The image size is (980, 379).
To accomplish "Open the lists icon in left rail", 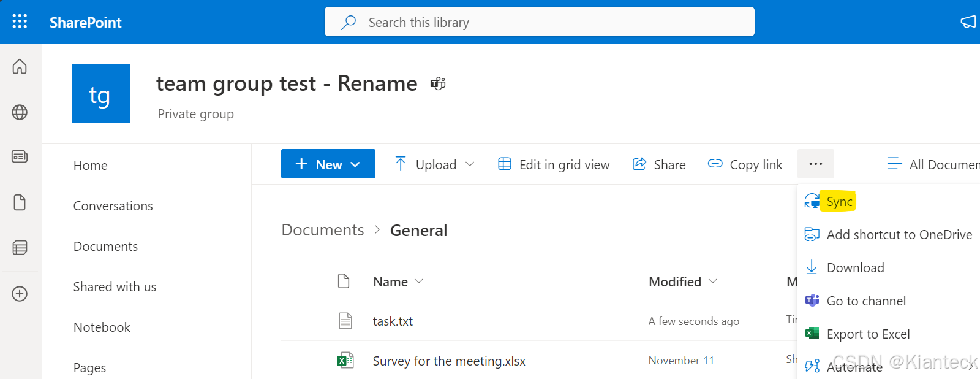I will pos(20,248).
